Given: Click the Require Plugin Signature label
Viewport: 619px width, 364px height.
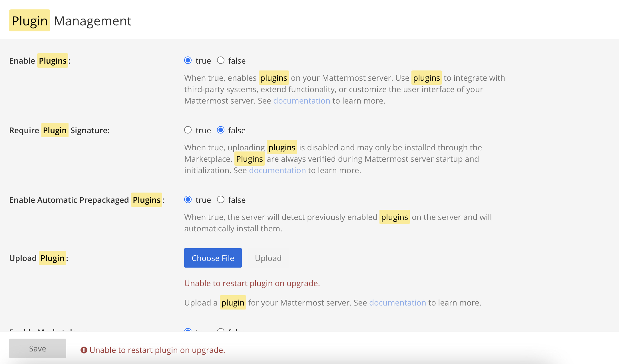Looking at the screenshot, I should pyautogui.click(x=59, y=130).
